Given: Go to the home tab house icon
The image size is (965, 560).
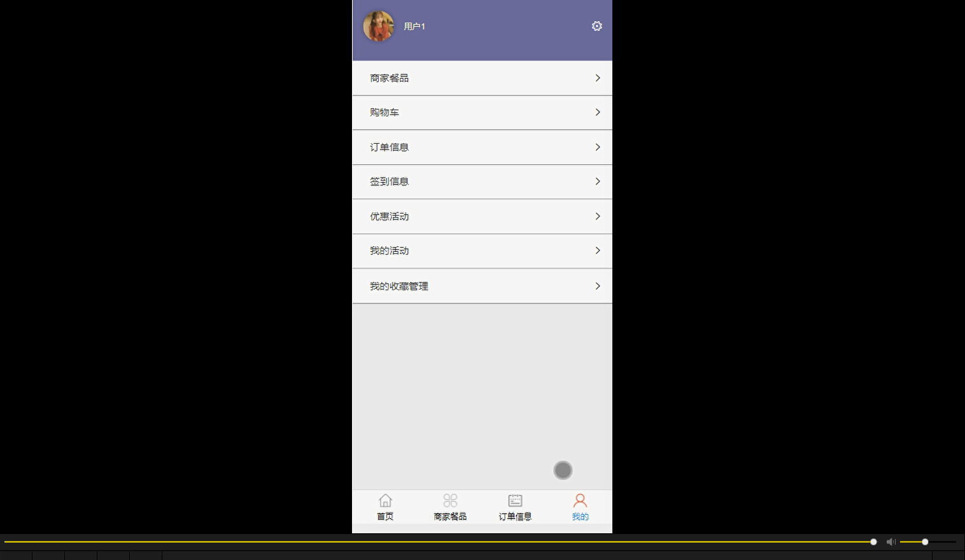Looking at the screenshot, I should point(385,501).
